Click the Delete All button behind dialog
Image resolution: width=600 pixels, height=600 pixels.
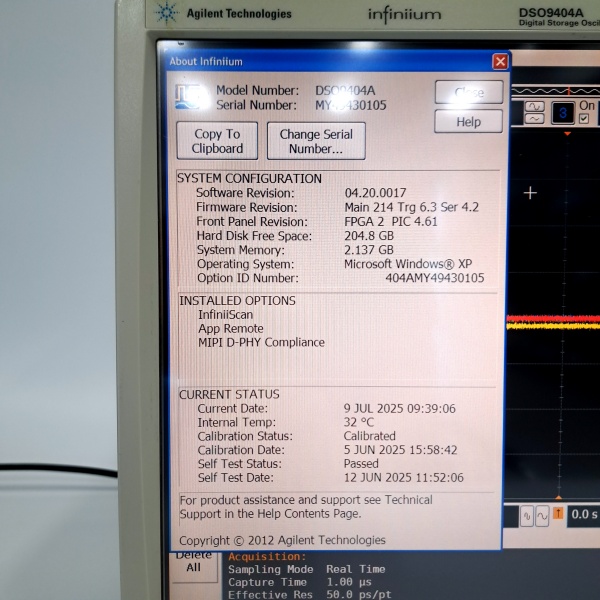click(194, 566)
